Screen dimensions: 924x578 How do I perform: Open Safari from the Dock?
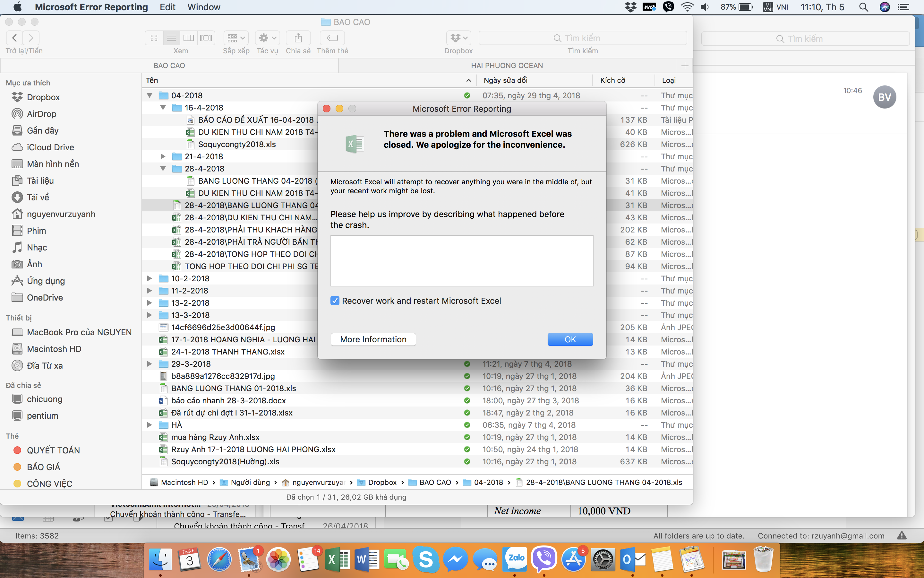tap(219, 559)
